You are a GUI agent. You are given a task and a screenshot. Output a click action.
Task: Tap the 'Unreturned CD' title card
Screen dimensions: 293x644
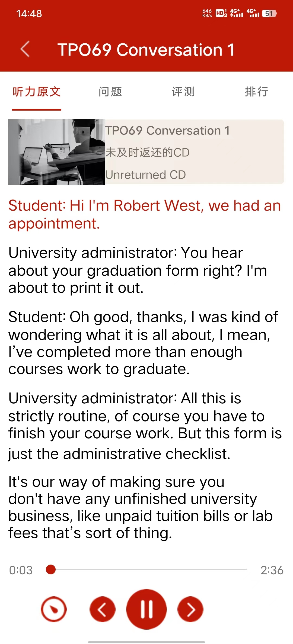click(x=194, y=152)
